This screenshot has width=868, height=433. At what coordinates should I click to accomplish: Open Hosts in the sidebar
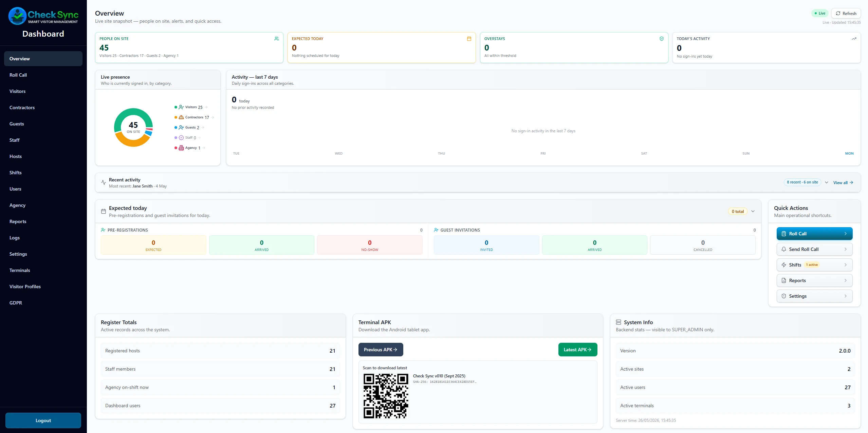[43, 156]
